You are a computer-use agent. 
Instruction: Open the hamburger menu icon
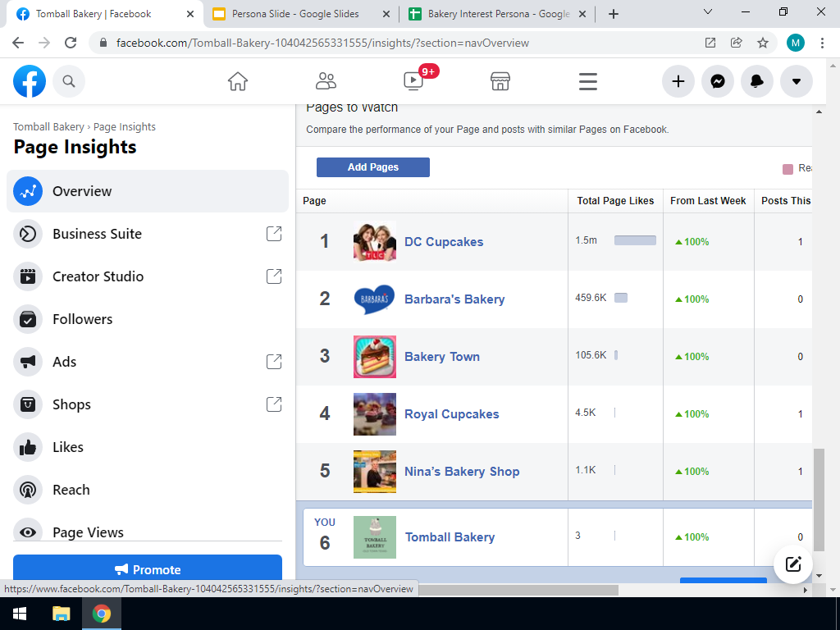587,81
